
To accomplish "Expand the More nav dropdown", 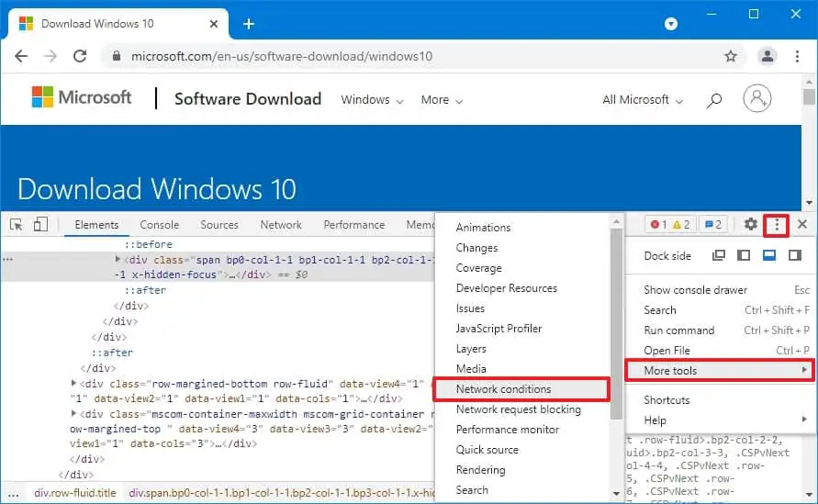I will tap(442, 100).
